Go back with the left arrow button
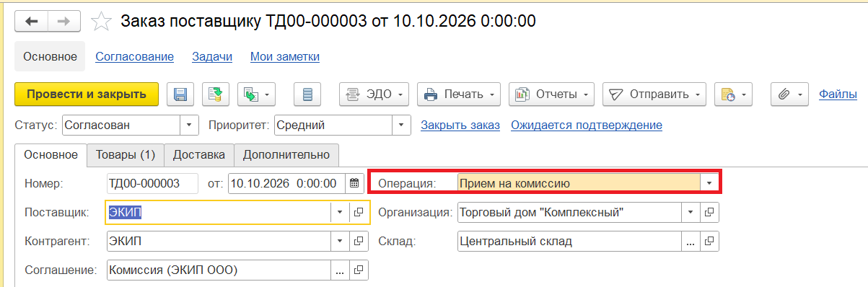This screenshot has width=868, height=287. pos(32,21)
